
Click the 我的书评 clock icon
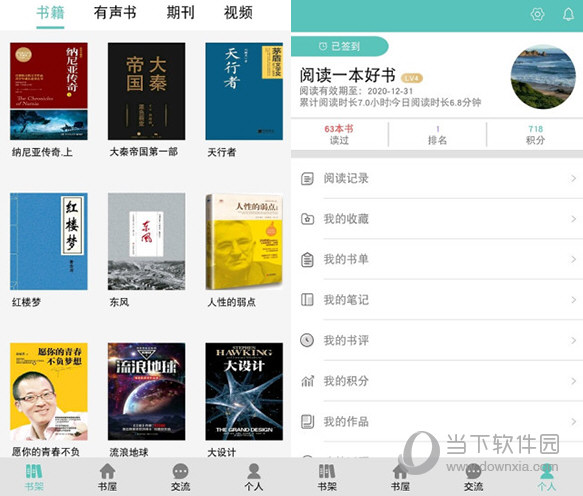pos(307,340)
